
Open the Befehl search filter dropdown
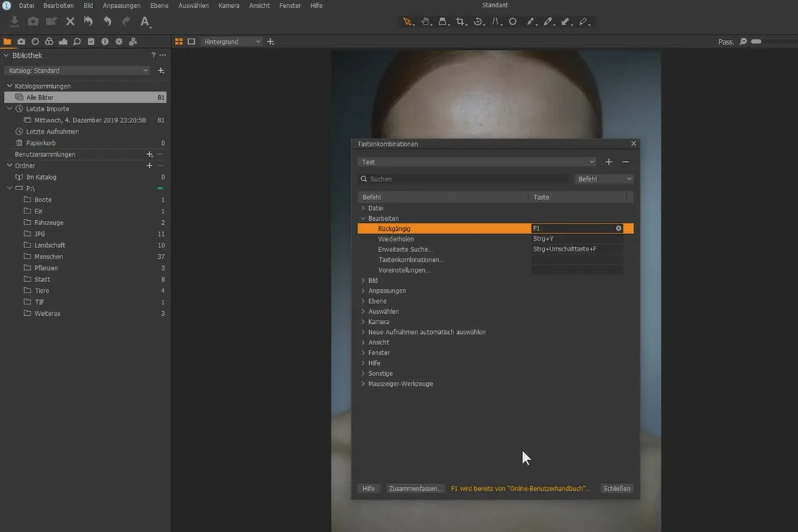coord(604,179)
